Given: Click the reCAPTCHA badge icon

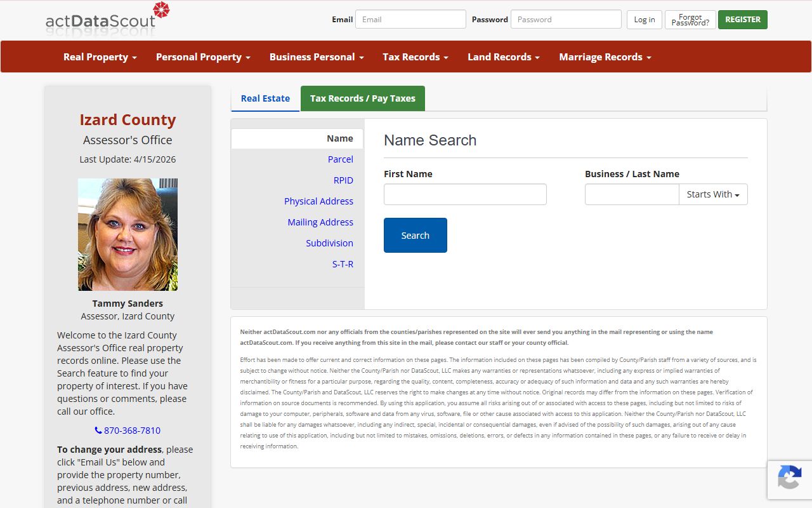Looking at the screenshot, I should click(x=789, y=478).
